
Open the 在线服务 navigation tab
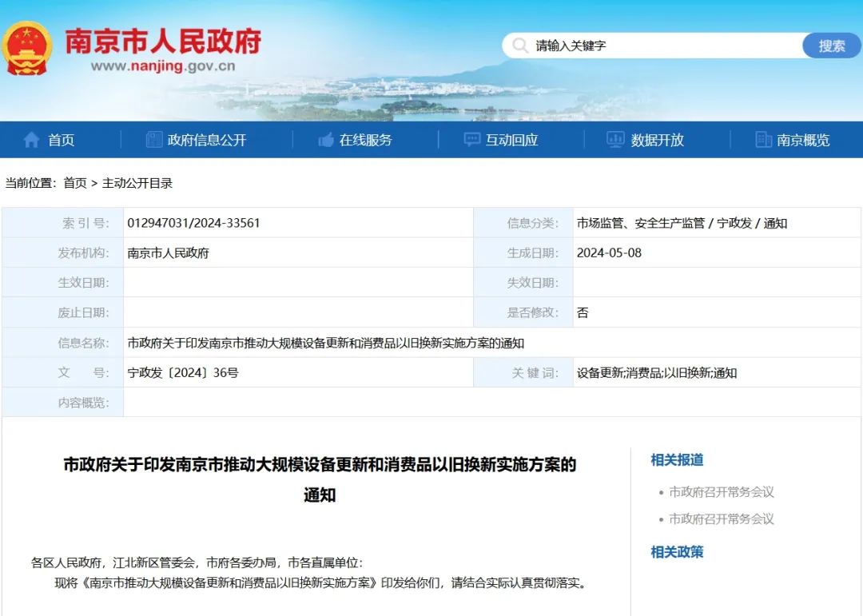365,140
